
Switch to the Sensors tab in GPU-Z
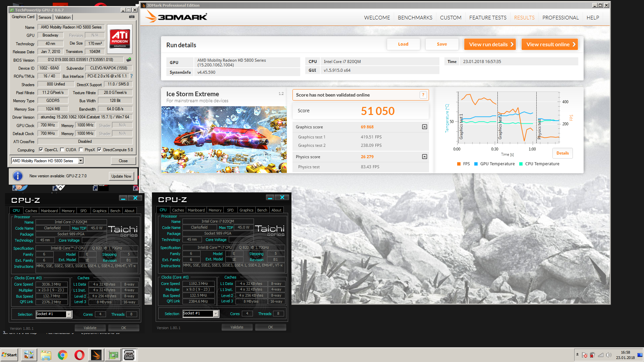[x=45, y=17]
